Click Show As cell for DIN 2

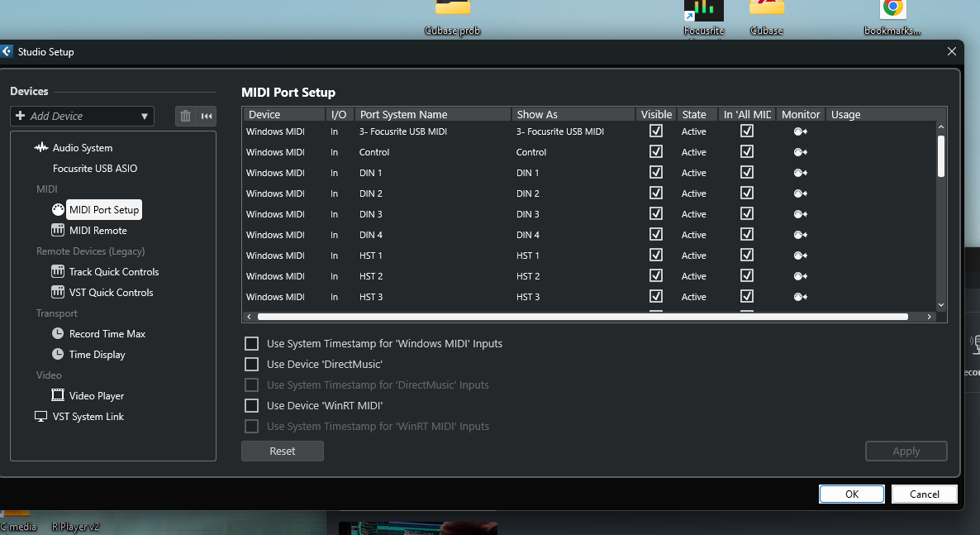pyautogui.click(x=528, y=193)
